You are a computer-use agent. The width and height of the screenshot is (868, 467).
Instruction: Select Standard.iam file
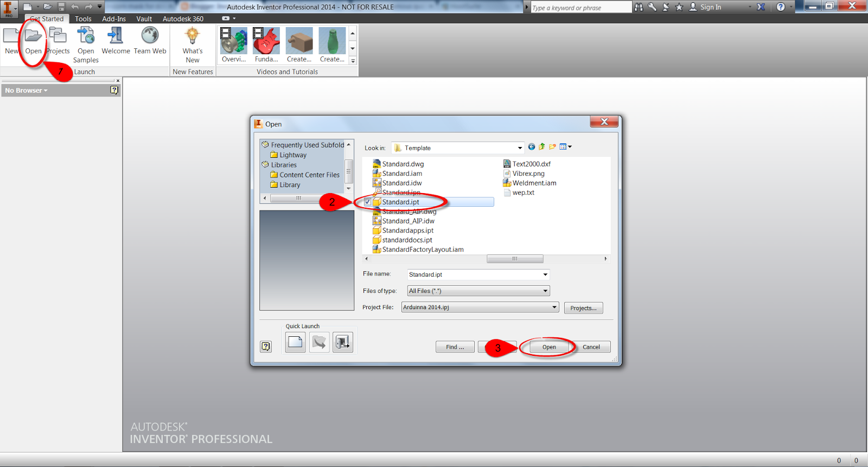tap(398, 174)
